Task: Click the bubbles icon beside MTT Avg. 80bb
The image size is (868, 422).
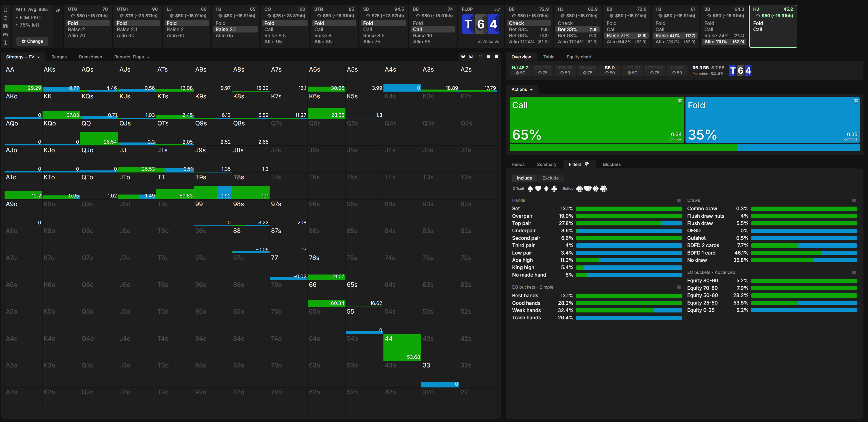Action: coord(58,10)
